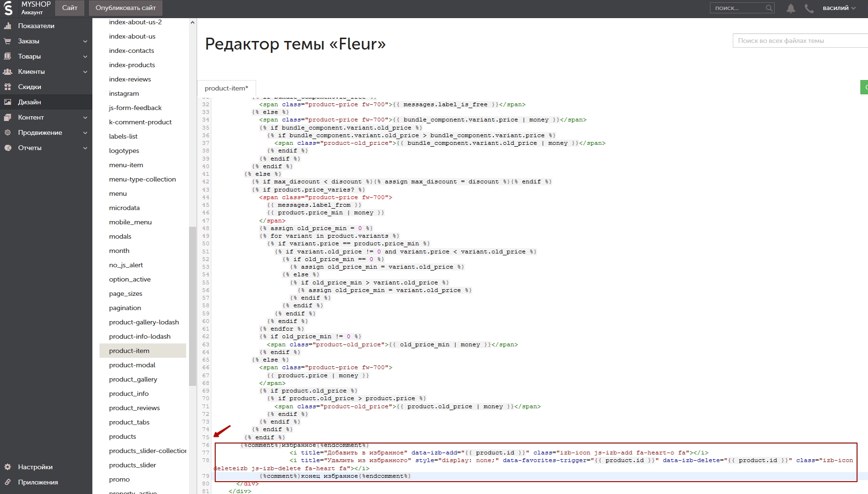868x494 pixels.
Task: Focus Поиск во всех файлах темы field
Action: point(800,40)
